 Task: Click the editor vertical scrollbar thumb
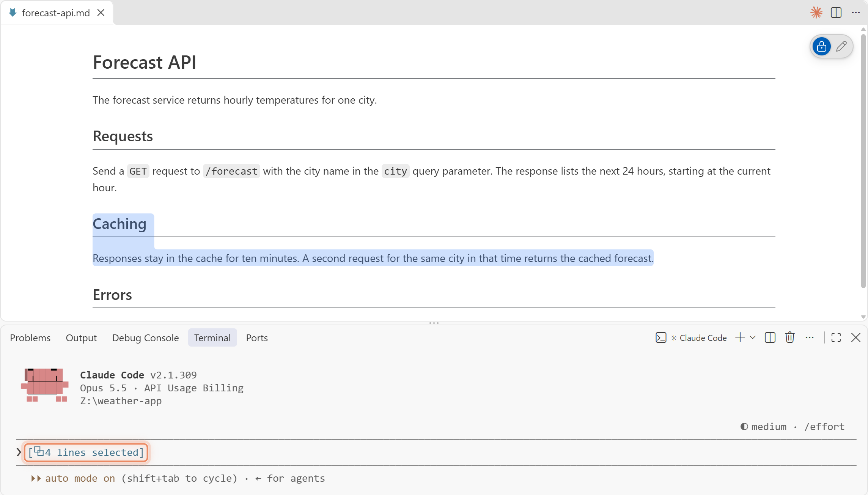[x=863, y=161]
